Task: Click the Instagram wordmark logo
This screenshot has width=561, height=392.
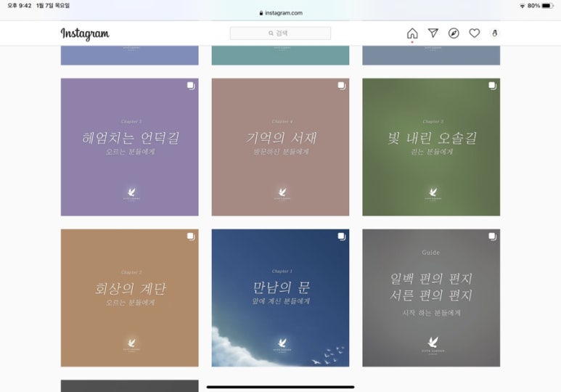Action: (x=85, y=34)
